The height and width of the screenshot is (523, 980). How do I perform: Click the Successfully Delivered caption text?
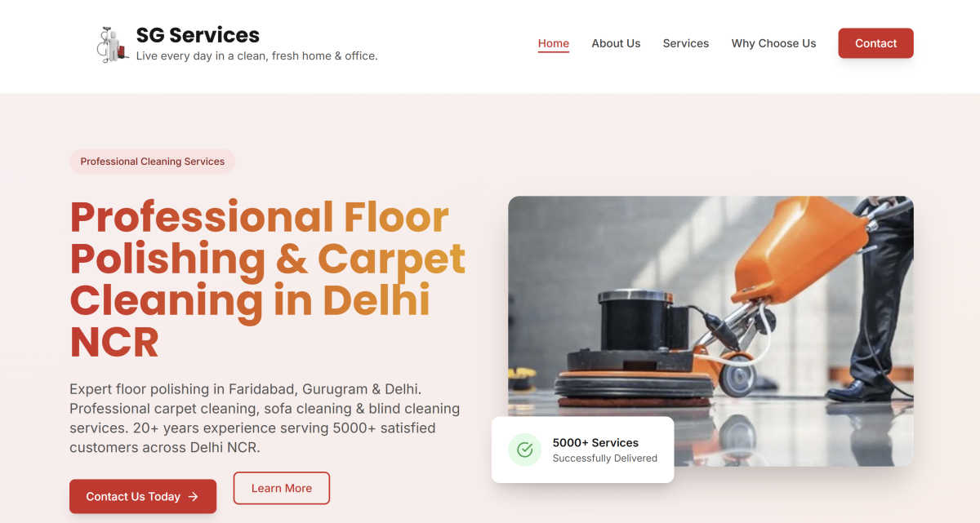604,459
